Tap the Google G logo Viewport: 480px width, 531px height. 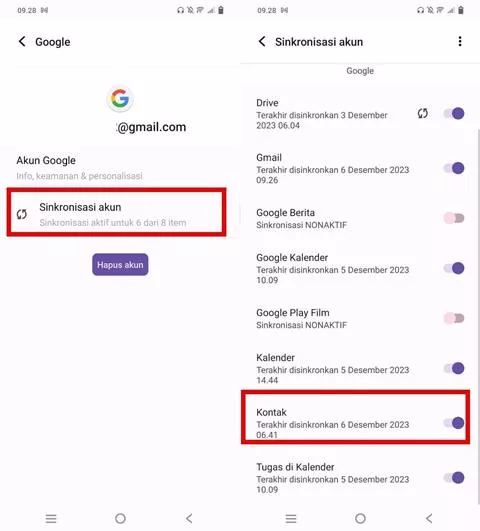(x=120, y=99)
